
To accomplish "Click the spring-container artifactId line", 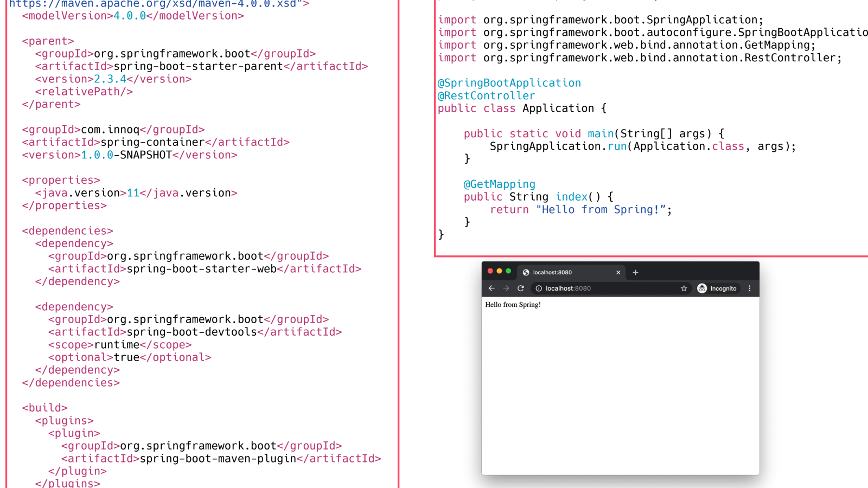I will point(156,142).
